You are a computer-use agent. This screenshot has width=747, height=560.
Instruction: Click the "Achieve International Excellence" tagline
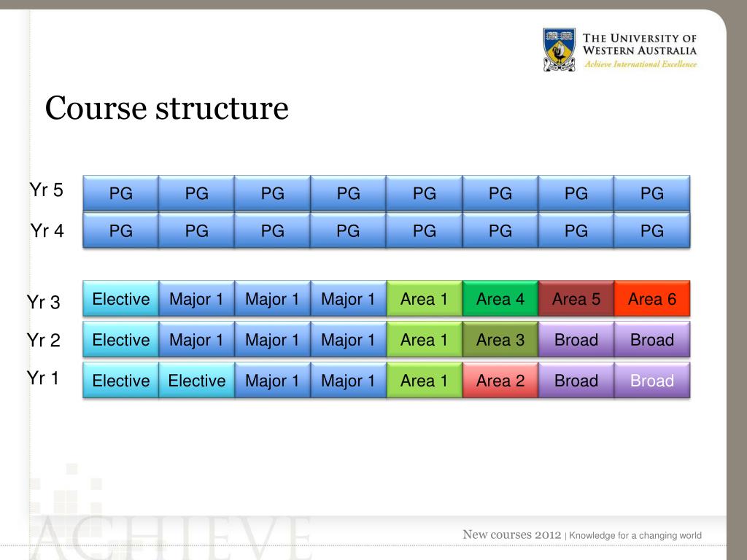640,64
